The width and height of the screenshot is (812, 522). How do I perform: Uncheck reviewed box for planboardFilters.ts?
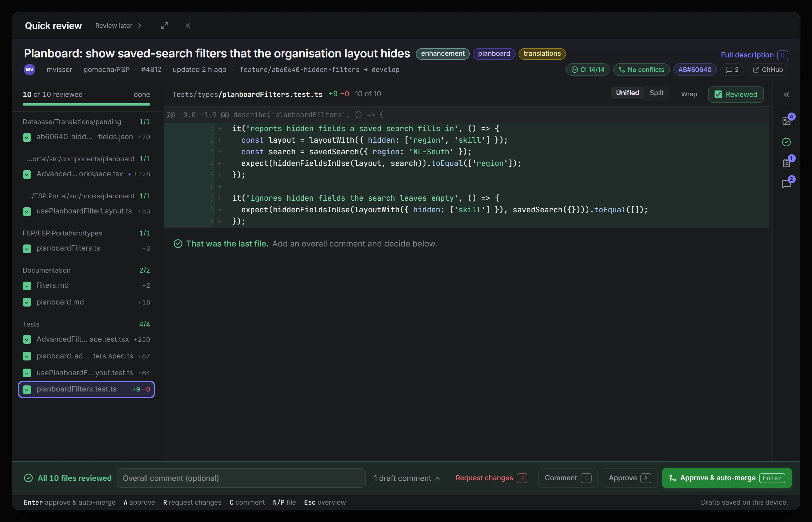tap(27, 249)
